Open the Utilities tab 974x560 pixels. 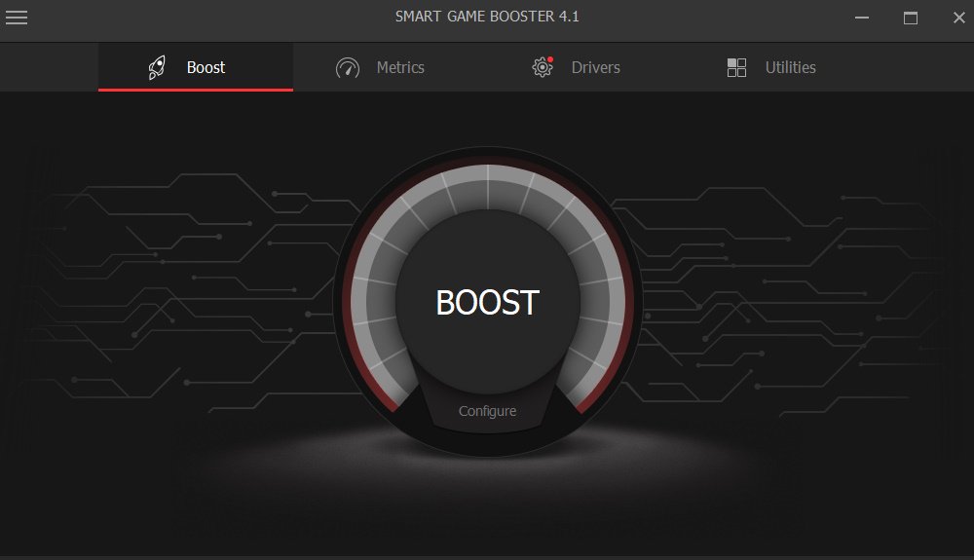(x=790, y=67)
